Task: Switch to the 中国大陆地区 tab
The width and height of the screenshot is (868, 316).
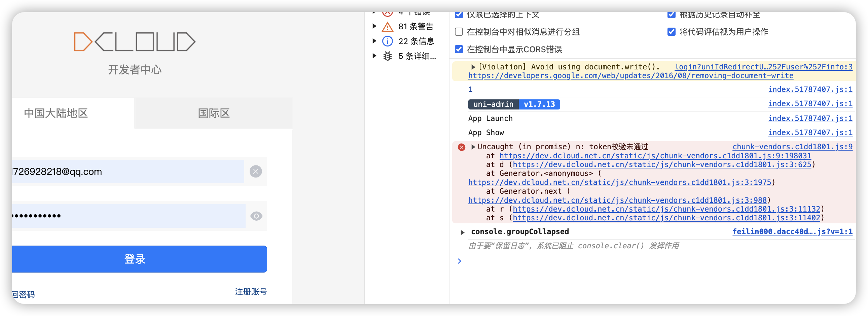Action: [73, 113]
